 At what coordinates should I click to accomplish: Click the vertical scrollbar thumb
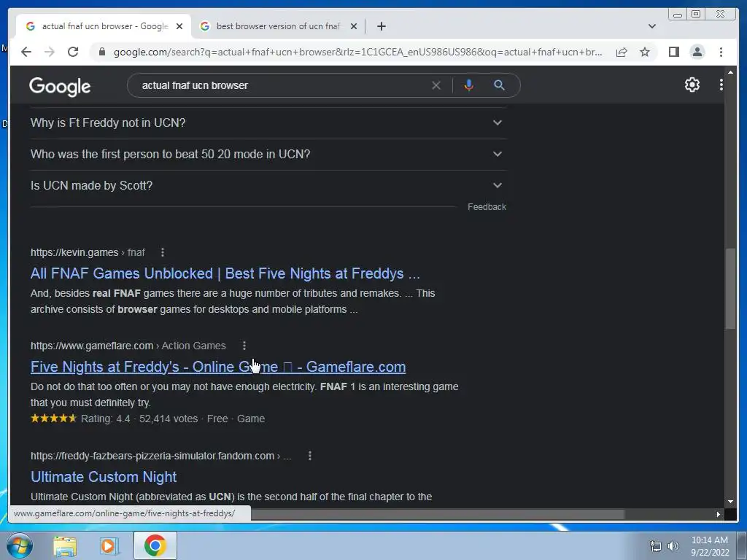click(730, 288)
